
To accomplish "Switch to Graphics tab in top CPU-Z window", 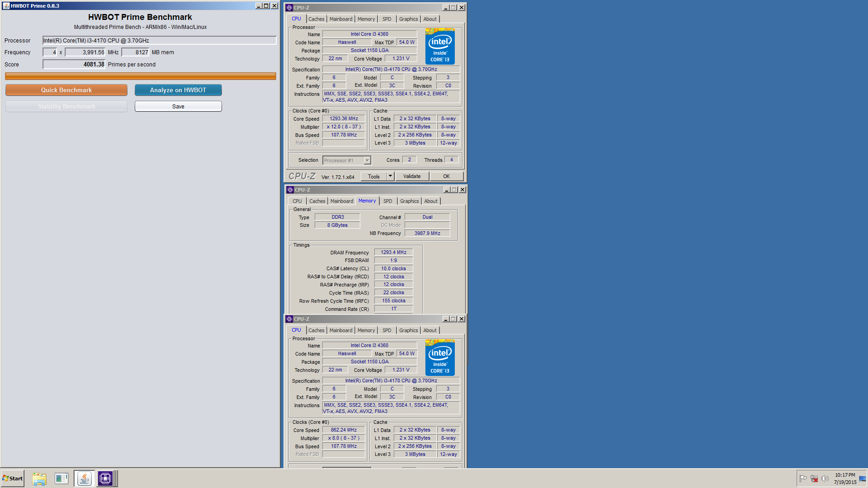I will pos(409,19).
